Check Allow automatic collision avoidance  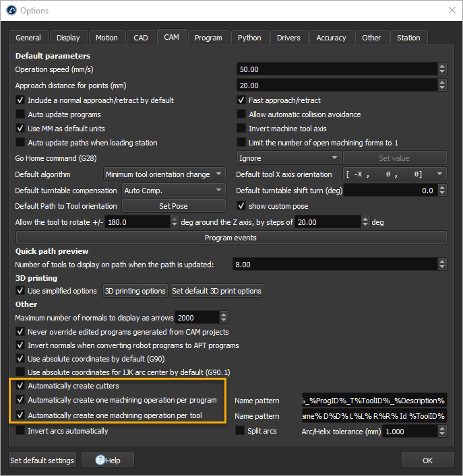[x=242, y=114]
